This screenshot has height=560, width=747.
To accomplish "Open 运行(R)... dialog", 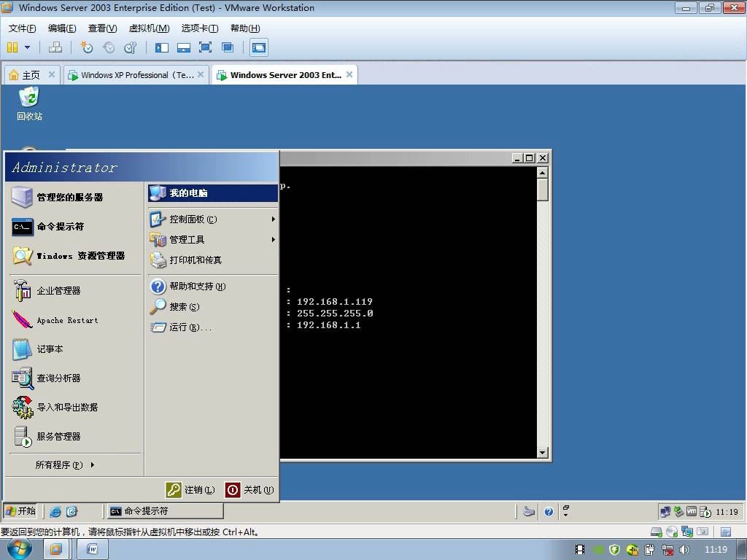I will tap(212, 327).
